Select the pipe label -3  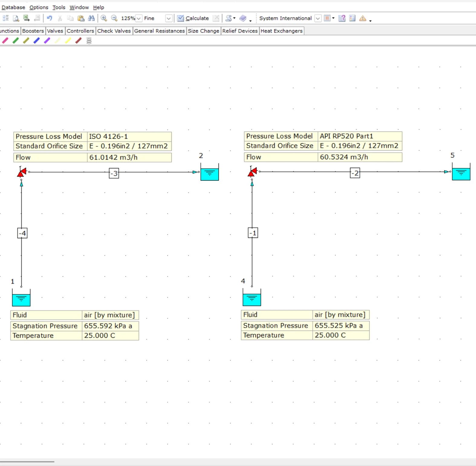[114, 173]
